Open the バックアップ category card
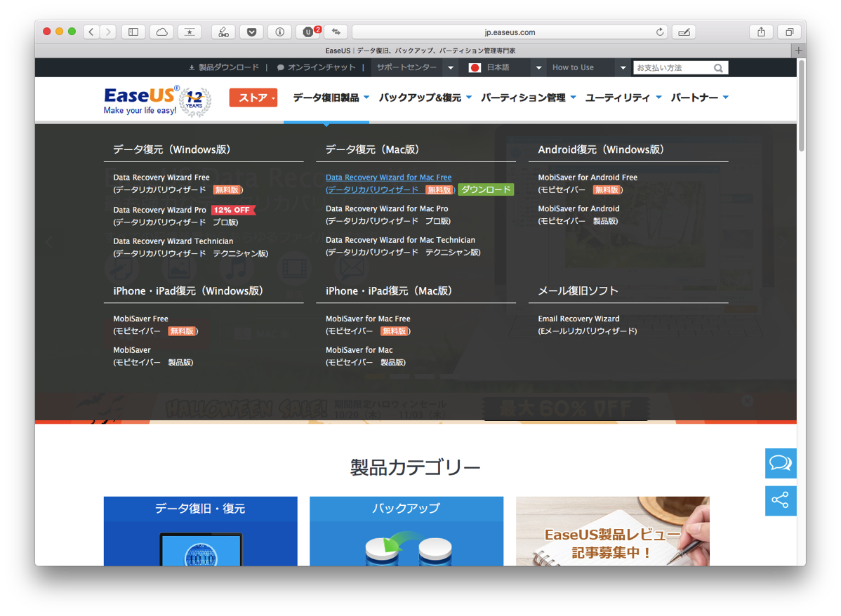 click(406, 531)
